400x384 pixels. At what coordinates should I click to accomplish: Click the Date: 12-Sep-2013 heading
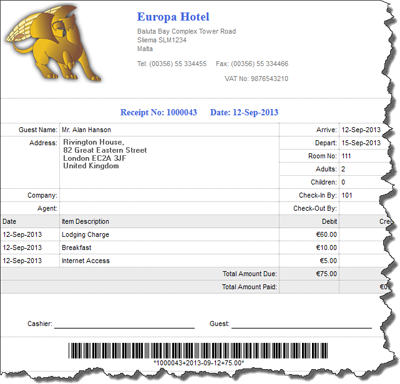(244, 112)
